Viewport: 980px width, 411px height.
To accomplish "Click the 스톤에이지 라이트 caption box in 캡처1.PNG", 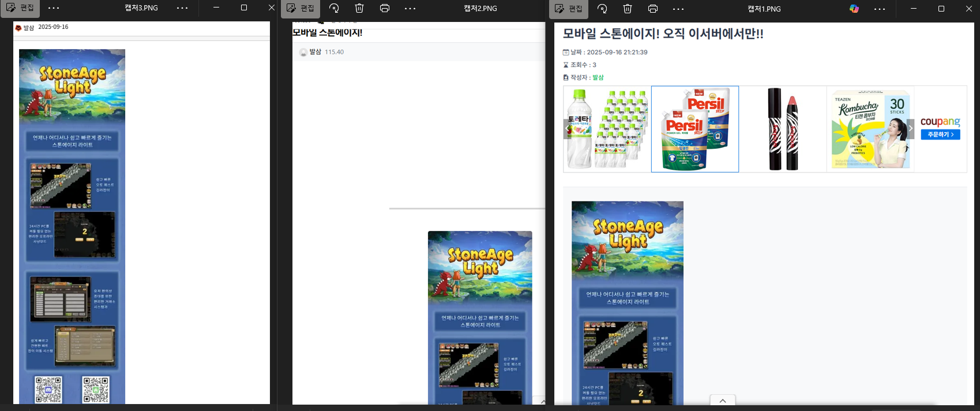I will point(628,298).
